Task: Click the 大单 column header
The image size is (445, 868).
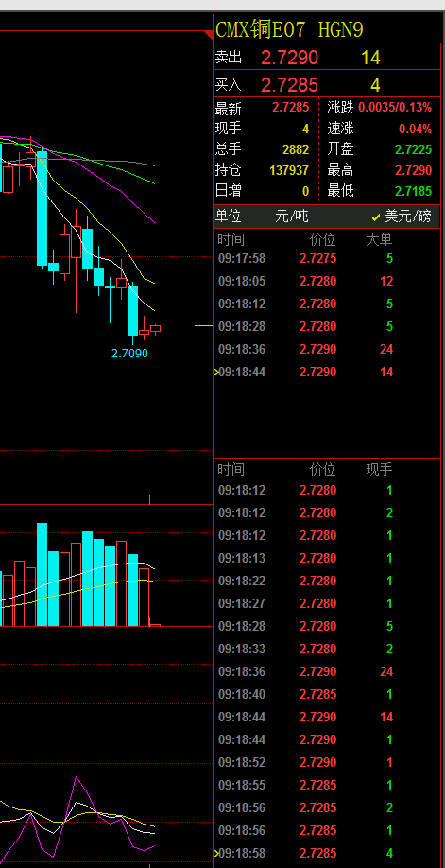Action: click(379, 240)
